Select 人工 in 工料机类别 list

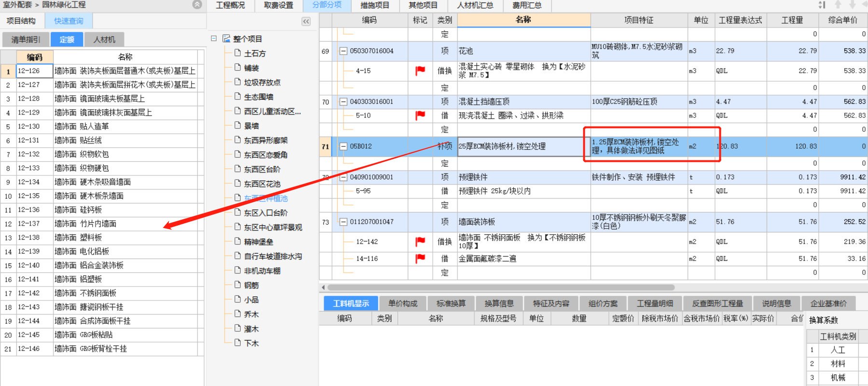[838, 350]
